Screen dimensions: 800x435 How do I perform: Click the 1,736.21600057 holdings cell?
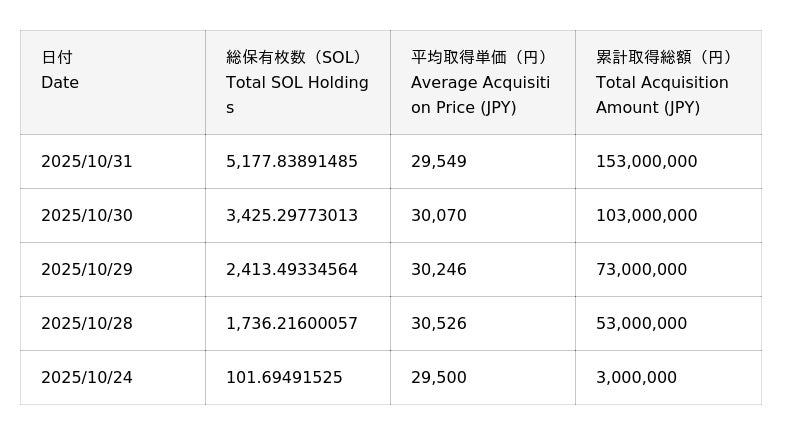(x=292, y=324)
